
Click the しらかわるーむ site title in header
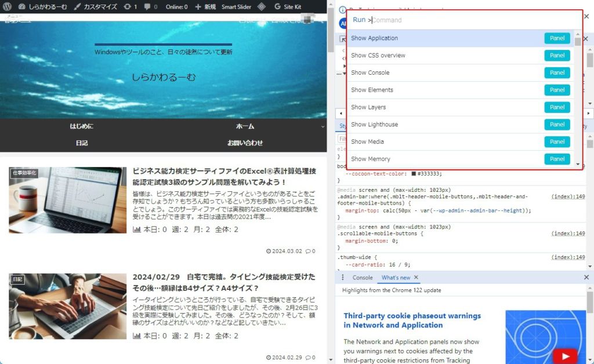point(164,77)
